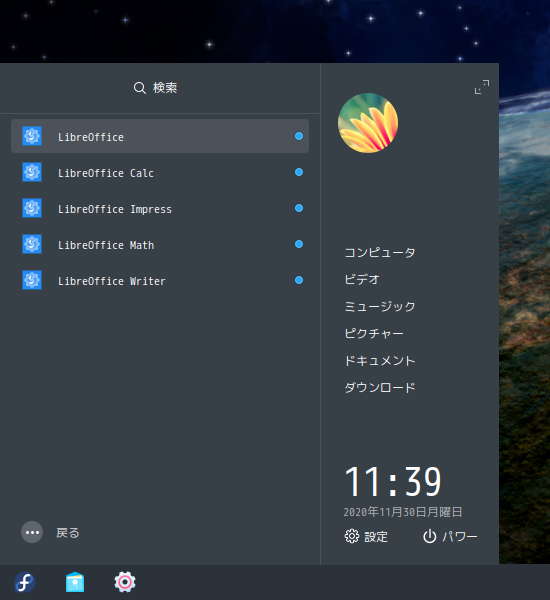Select the LibreOffice entry in the list
Image resolution: width=550 pixels, height=600 pixels.
click(x=160, y=136)
